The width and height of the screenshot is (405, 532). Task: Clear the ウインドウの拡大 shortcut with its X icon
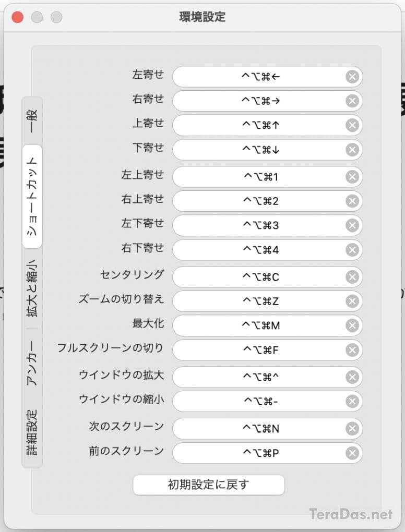tap(352, 377)
